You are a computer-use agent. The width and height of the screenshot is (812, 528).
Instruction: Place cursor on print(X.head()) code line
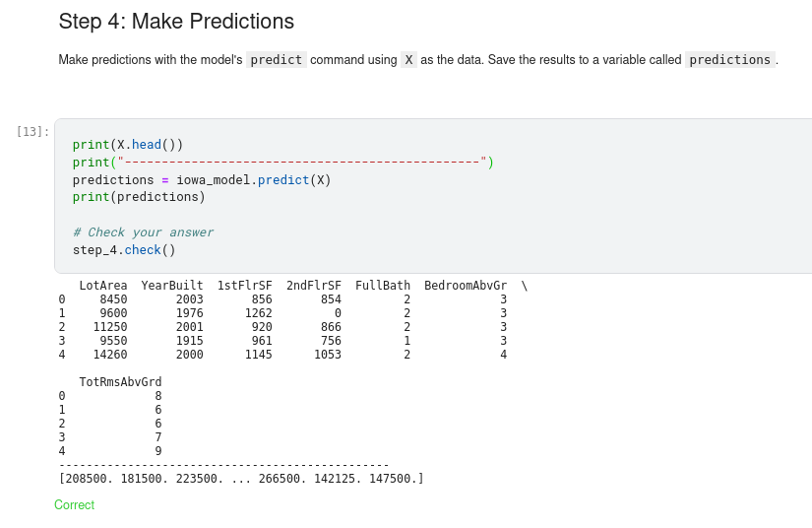[x=128, y=145]
